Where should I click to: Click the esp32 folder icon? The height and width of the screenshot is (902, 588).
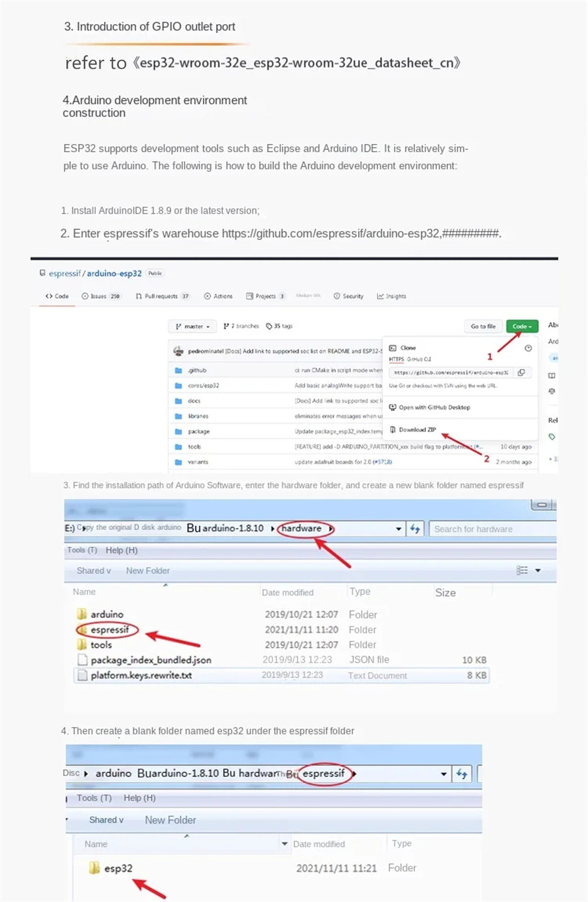pos(94,868)
